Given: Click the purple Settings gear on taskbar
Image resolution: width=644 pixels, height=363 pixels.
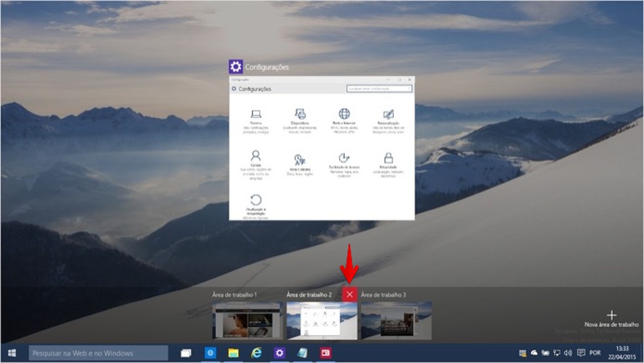Looking at the screenshot, I should [279, 353].
